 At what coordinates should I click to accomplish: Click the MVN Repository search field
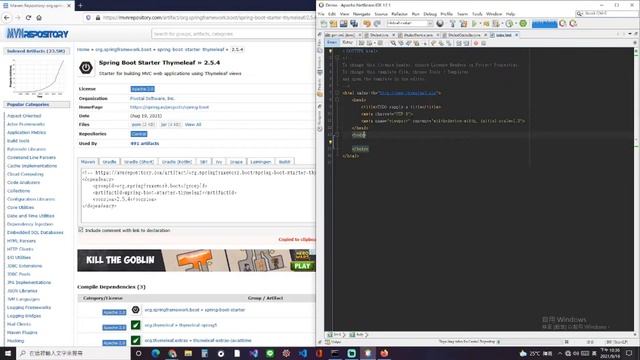tap(233, 34)
